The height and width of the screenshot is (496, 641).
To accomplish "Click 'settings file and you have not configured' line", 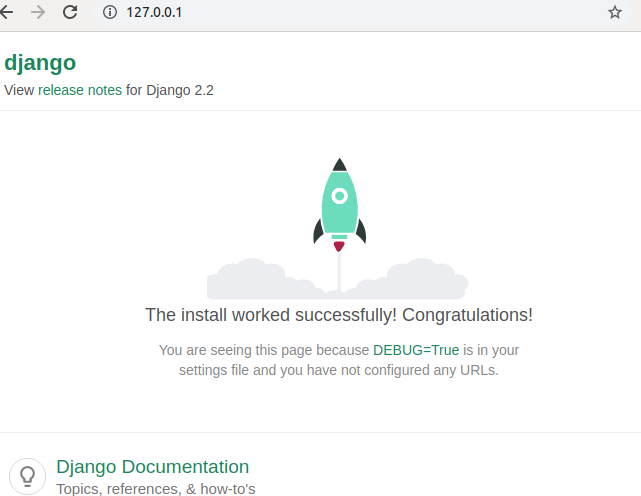I will click(x=339, y=370).
